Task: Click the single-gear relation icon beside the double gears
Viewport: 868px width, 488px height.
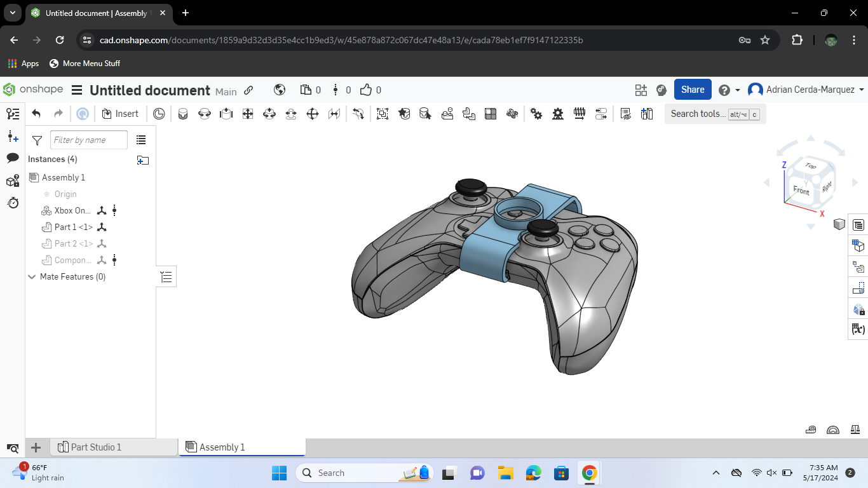Action: (x=558, y=114)
